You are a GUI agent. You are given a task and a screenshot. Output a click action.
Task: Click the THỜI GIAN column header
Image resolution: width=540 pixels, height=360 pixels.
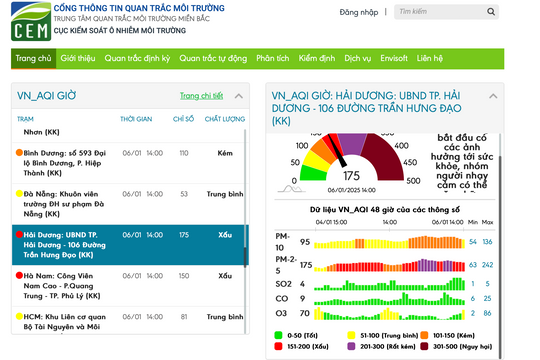click(x=136, y=119)
